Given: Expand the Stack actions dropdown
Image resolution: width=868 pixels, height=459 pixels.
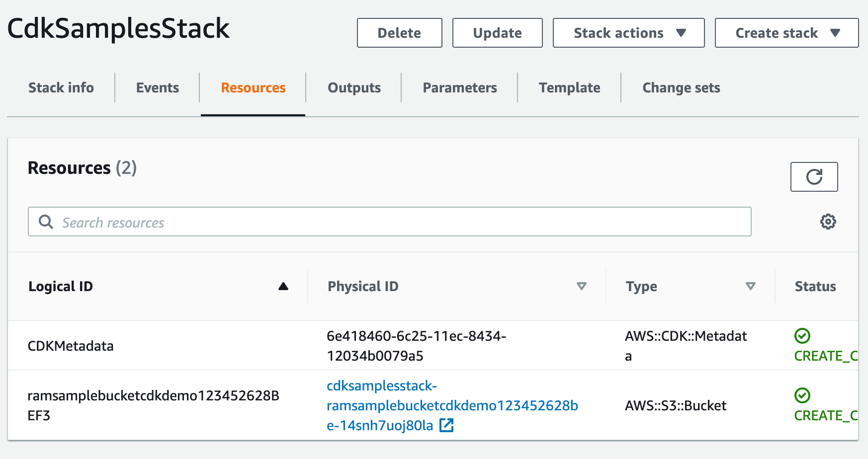Looking at the screenshot, I should click(x=628, y=33).
